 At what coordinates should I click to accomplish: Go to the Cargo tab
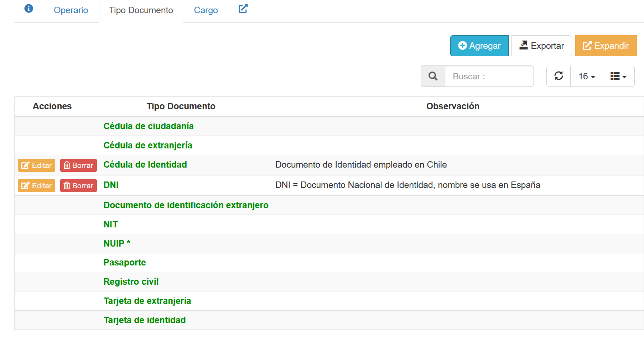point(206,10)
